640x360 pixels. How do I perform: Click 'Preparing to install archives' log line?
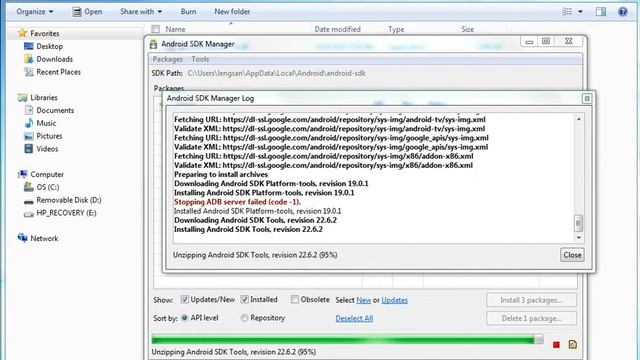[221, 174]
